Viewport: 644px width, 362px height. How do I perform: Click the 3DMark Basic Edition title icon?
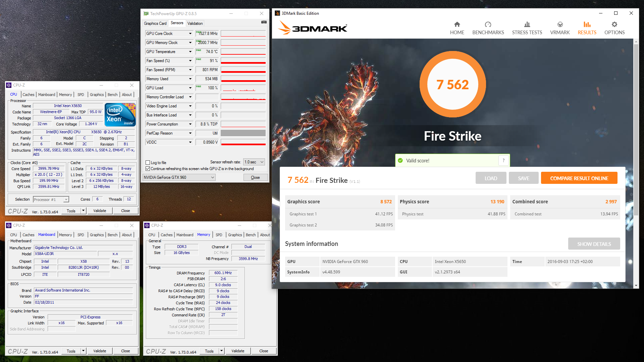click(x=277, y=13)
